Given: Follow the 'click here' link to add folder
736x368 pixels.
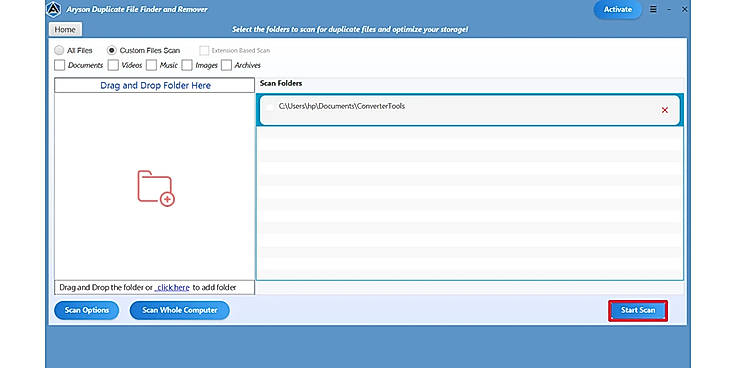Looking at the screenshot, I should 172,287.
